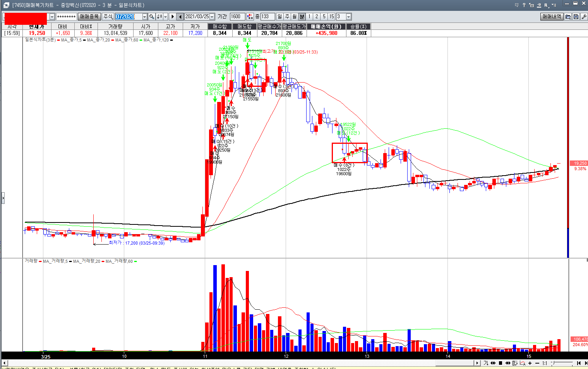Zoom out chart with minus icon
The image size is (588, 369).
click(537, 363)
